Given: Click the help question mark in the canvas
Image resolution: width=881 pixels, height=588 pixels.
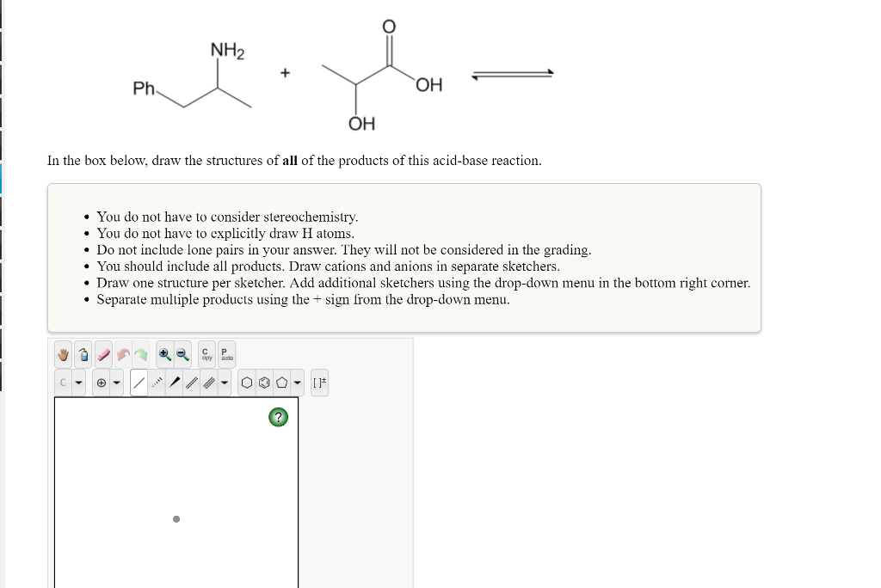Looking at the screenshot, I should click(x=277, y=417).
